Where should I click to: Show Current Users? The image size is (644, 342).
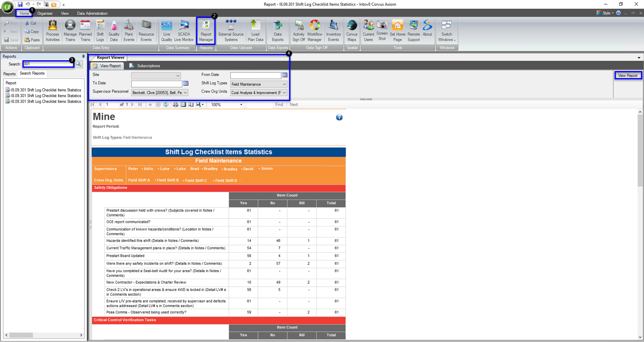(368, 31)
